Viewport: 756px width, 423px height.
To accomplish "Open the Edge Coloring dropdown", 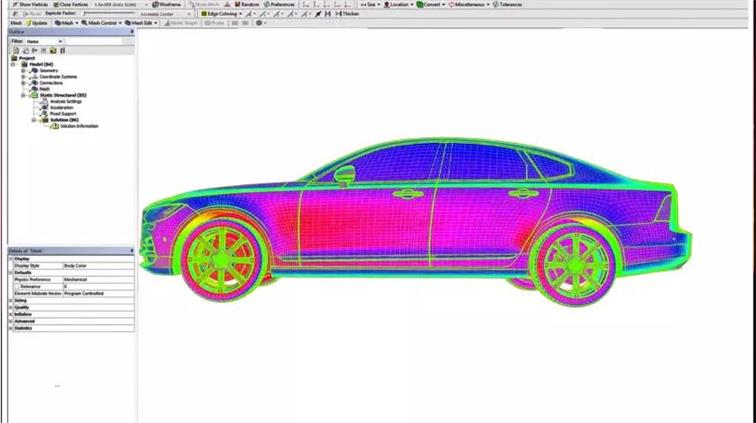I will coord(219,13).
